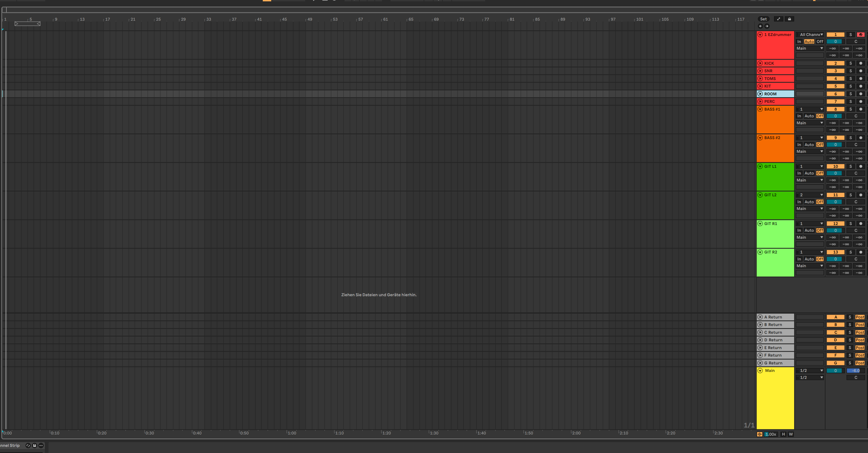Screen dimensions: 868x453
Task: Set BASS #2 monitor to Auto
Action: (809, 144)
